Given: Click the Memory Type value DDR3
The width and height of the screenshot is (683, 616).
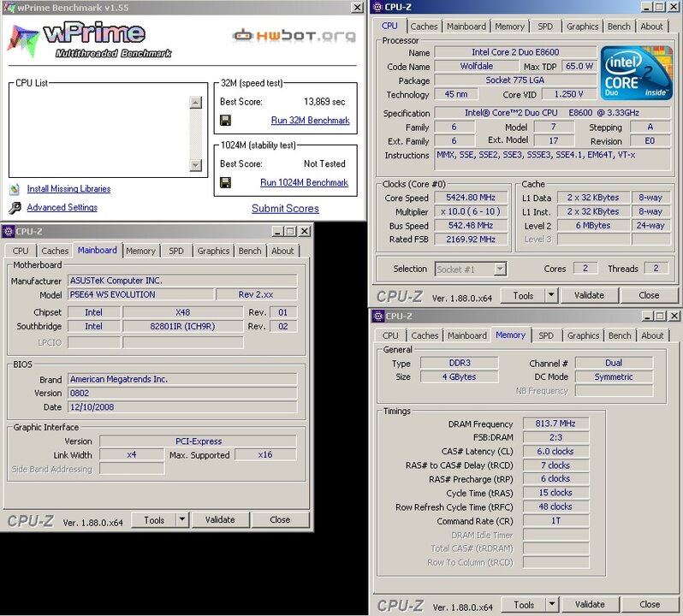Looking at the screenshot, I should pos(460,363).
